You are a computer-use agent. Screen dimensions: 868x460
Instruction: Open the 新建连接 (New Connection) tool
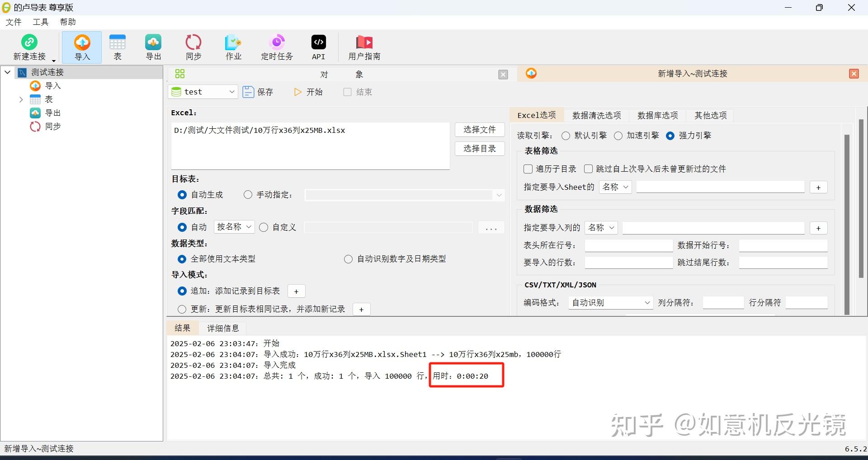(29, 47)
